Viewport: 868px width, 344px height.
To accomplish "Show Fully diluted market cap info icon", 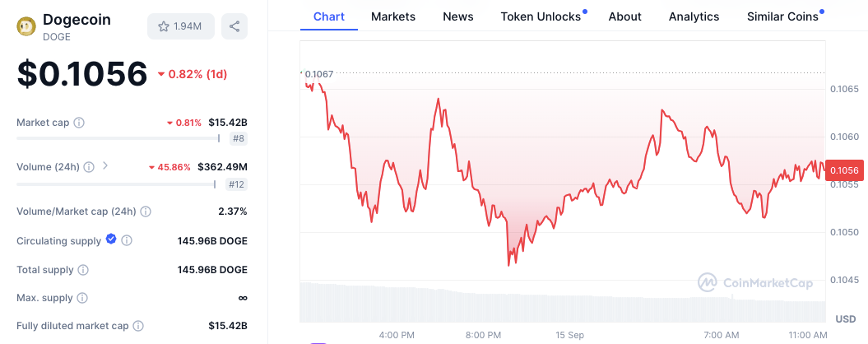I will point(138,326).
